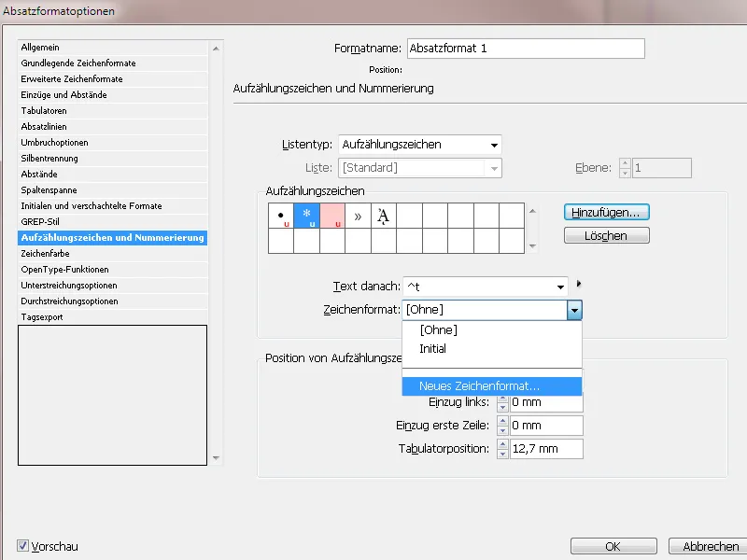Open the Absatzlinien category
The image size is (747, 560).
pyautogui.click(x=112, y=126)
